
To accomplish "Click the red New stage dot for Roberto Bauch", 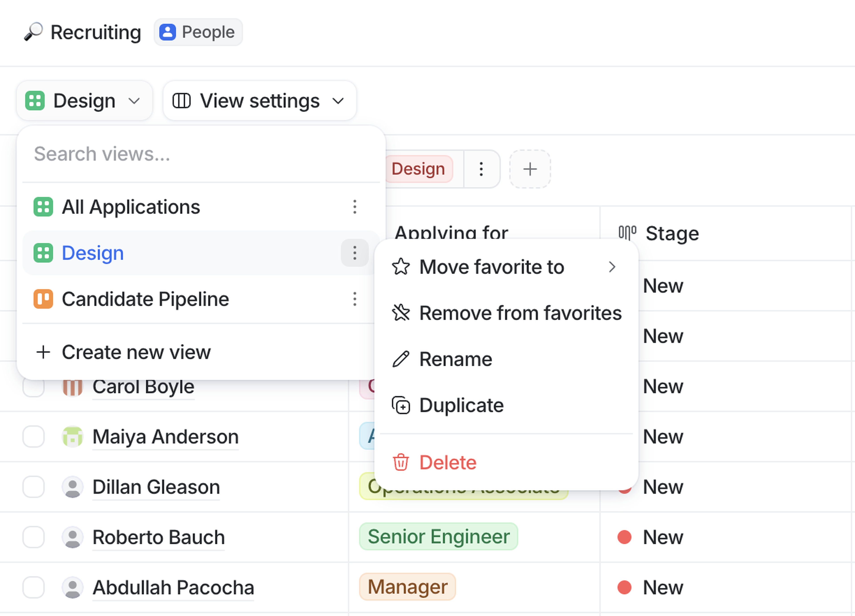I will pos(624,537).
